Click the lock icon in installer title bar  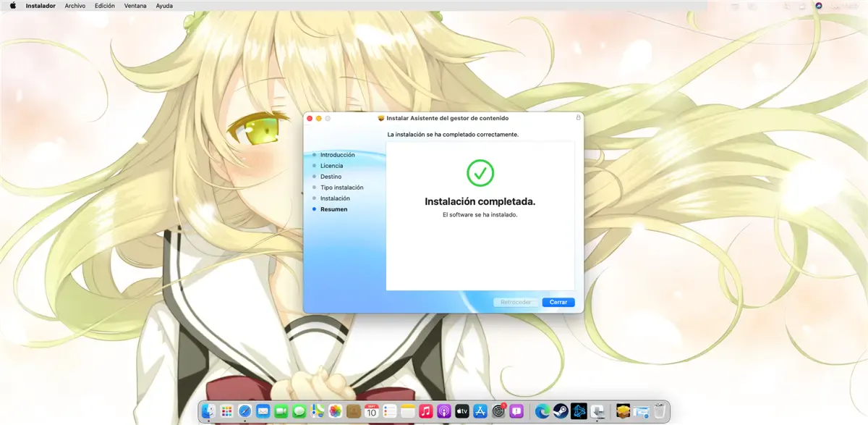pos(578,117)
